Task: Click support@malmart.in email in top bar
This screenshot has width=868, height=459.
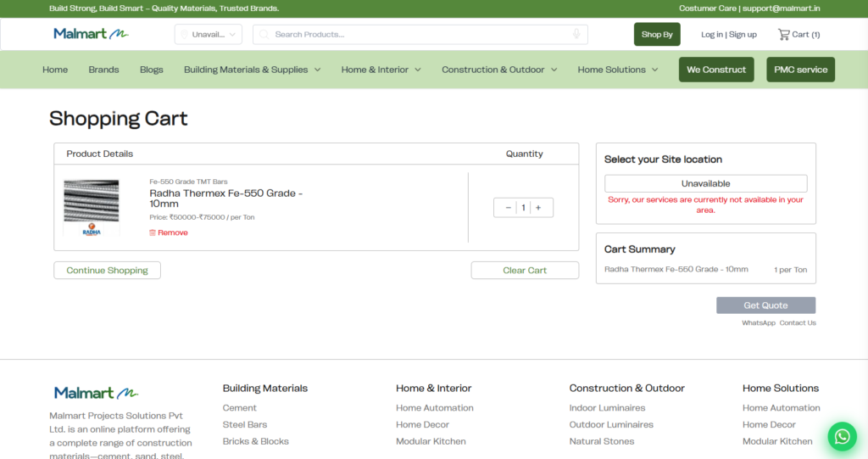Action: (x=781, y=8)
